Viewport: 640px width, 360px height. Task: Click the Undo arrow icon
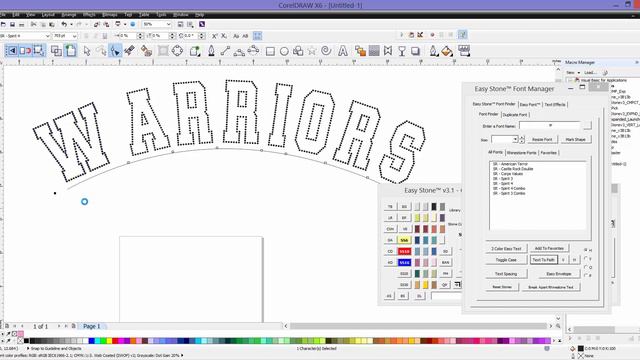pos(64,24)
